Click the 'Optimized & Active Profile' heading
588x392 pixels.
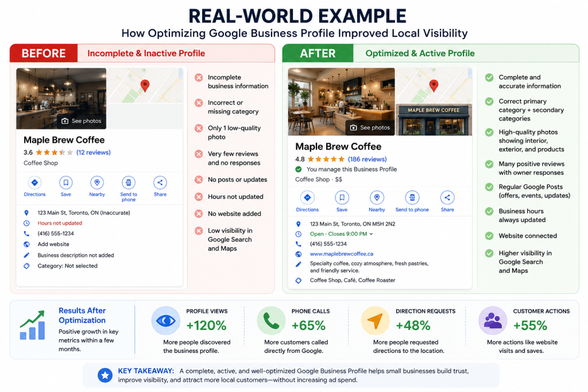click(x=420, y=53)
